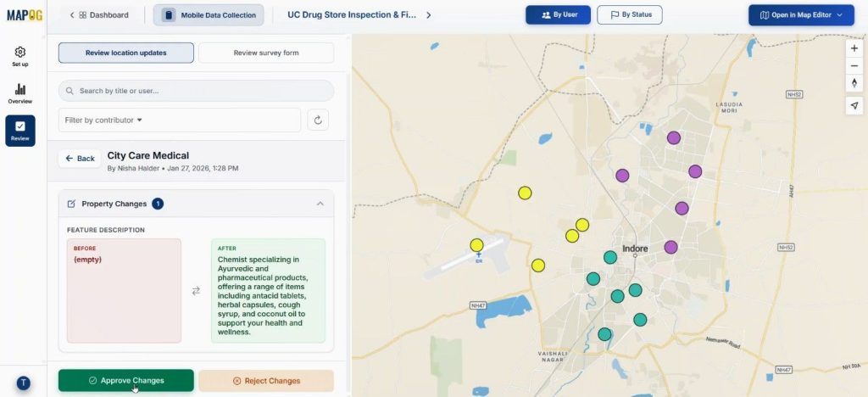The height and width of the screenshot is (397, 868).
Task: Click the chevron after project title
Action: point(428,15)
